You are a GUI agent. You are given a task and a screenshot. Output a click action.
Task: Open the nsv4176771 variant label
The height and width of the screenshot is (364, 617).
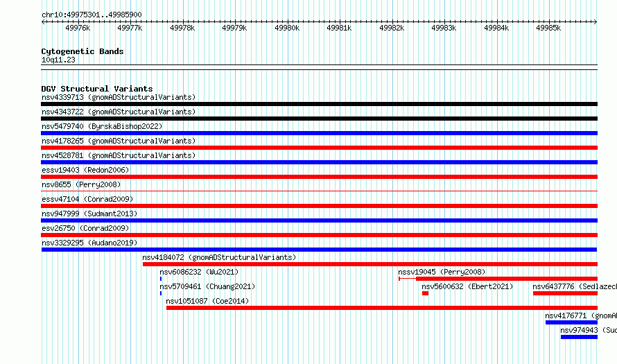point(581,315)
